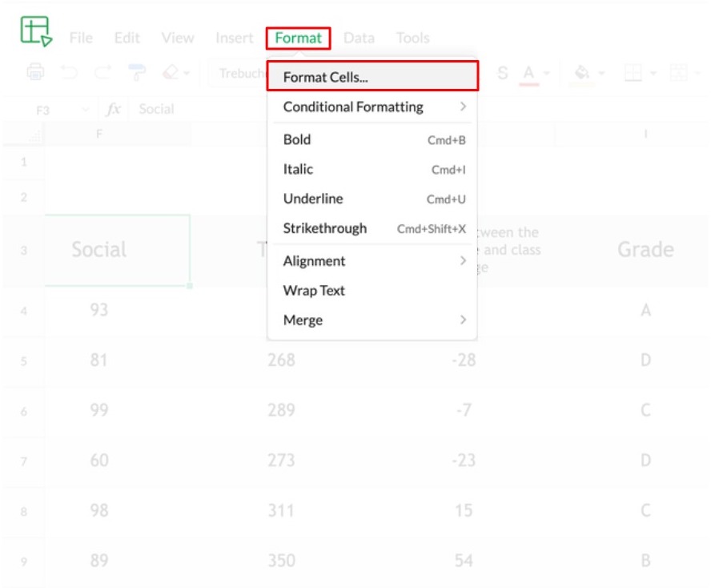This screenshot has width=711, height=588.
Task: Click the Print icon in the toolbar
Action: [35, 73]
